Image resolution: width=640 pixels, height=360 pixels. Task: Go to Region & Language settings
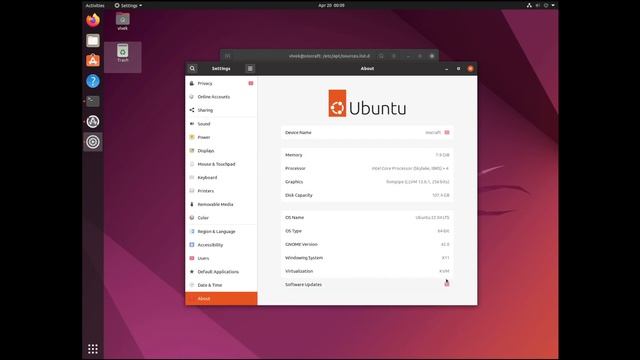(x=221, y=231)
